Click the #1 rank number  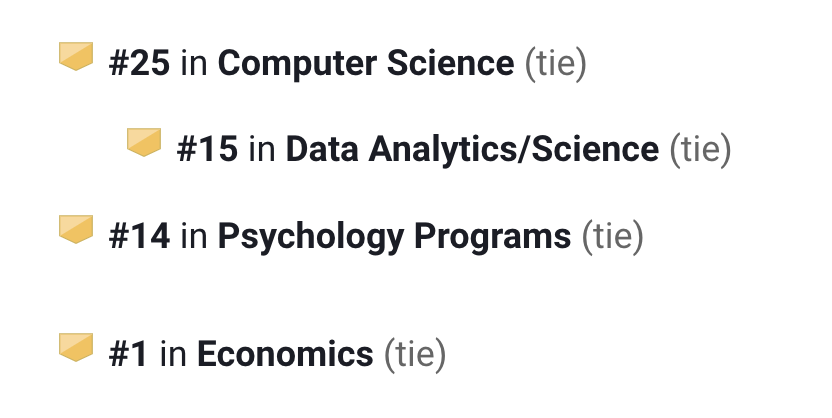click(129, 354)
